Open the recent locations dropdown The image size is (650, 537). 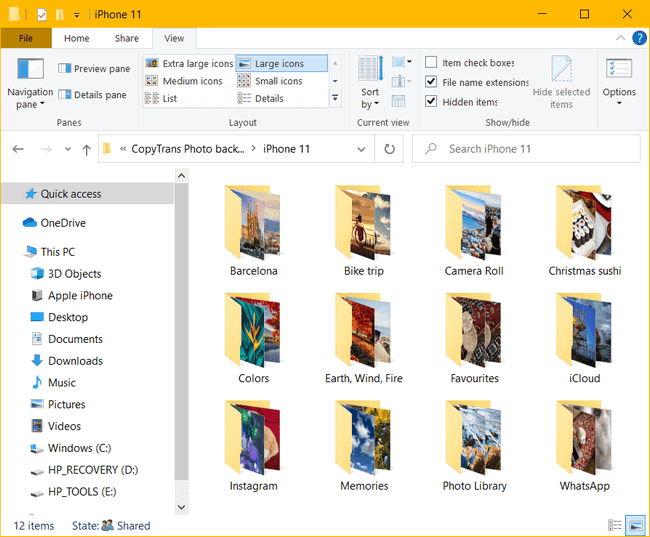(68, 149)
